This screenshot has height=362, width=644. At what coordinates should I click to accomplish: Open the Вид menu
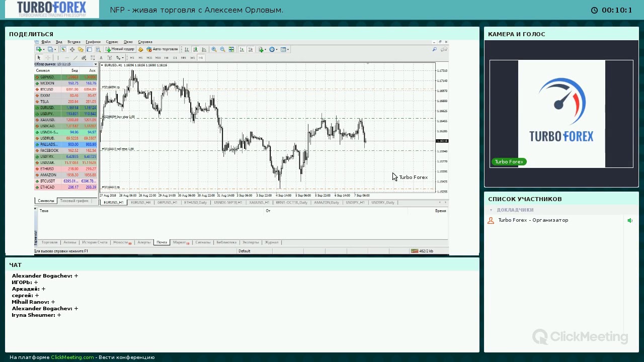coord(59,42)
